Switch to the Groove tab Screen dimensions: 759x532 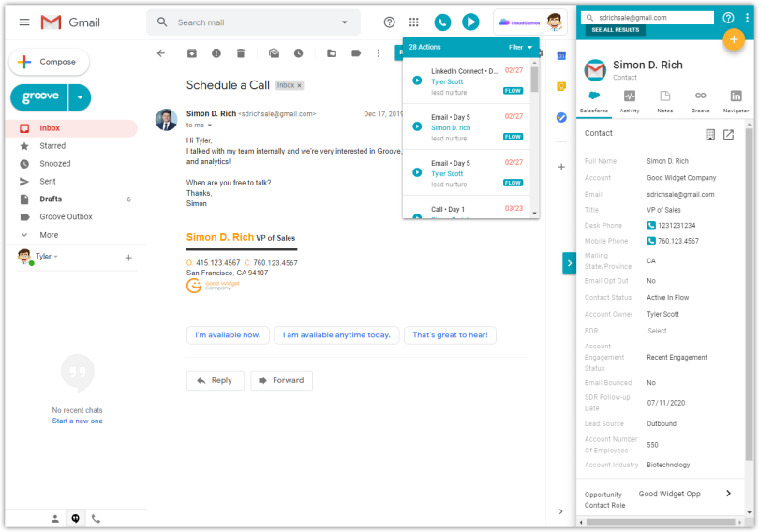coord(700,101)
